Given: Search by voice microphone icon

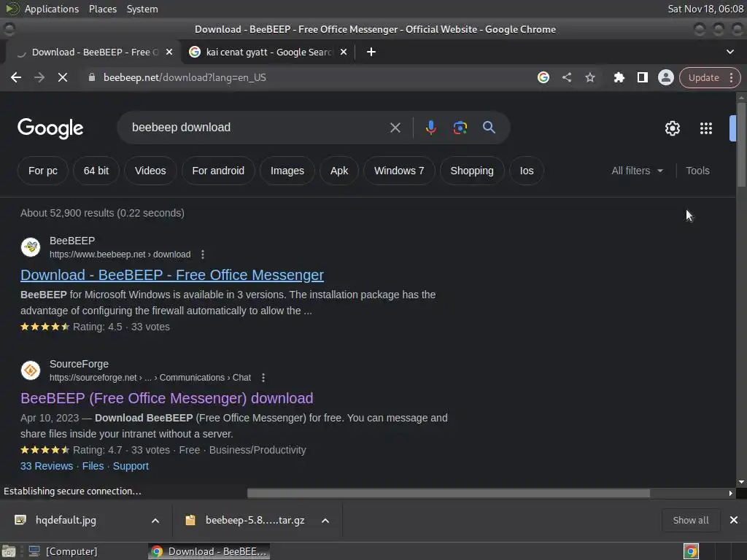Looking at the screenshot, I should (430, 128).
